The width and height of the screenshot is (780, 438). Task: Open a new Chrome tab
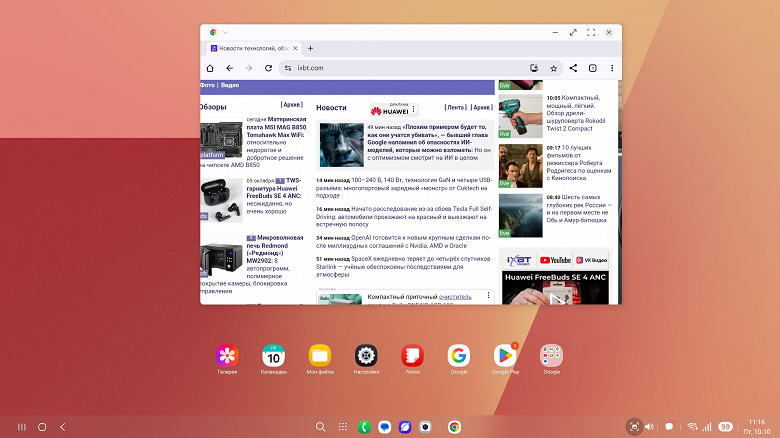(x=310, y=48)
